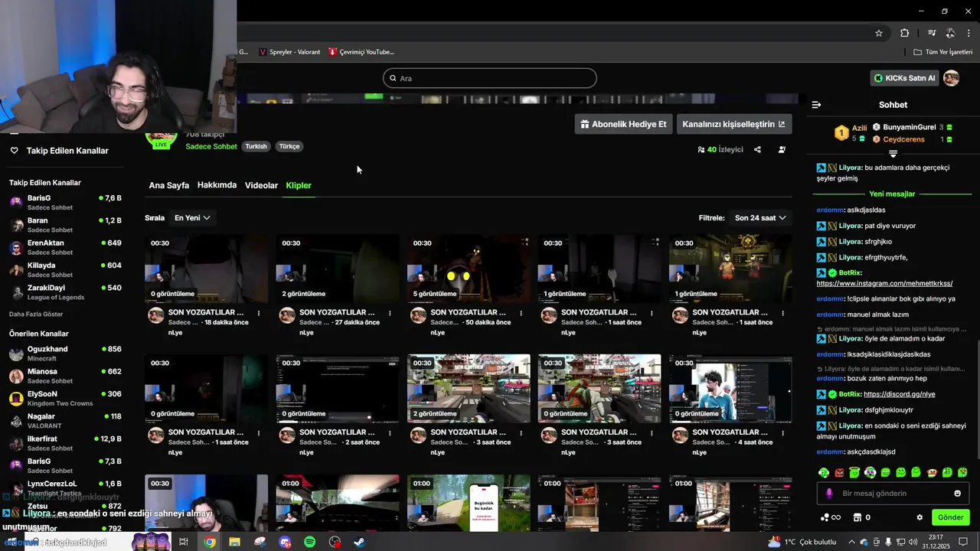Screen dimensions: 980x551
Task: Bookmark this page with star icon
Action: click(879, 33)
